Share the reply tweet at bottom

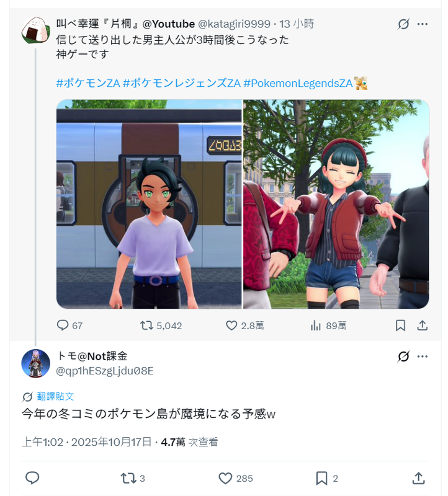(418, 478)
